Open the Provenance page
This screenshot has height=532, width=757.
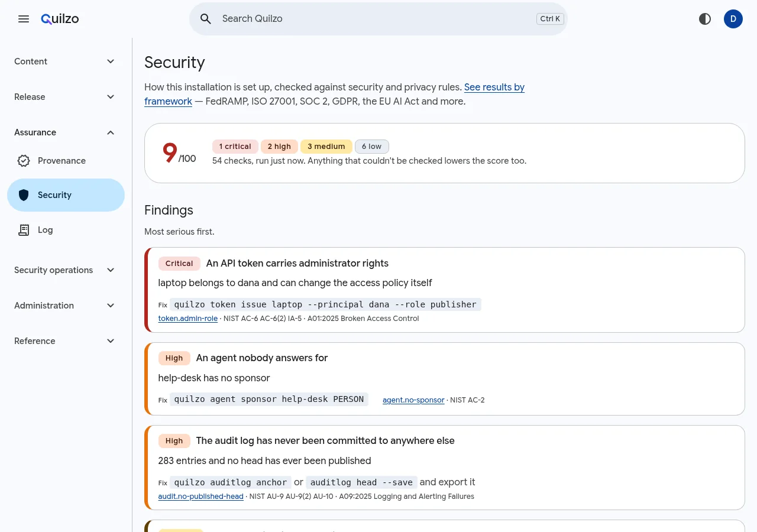[x=66, y=161]
